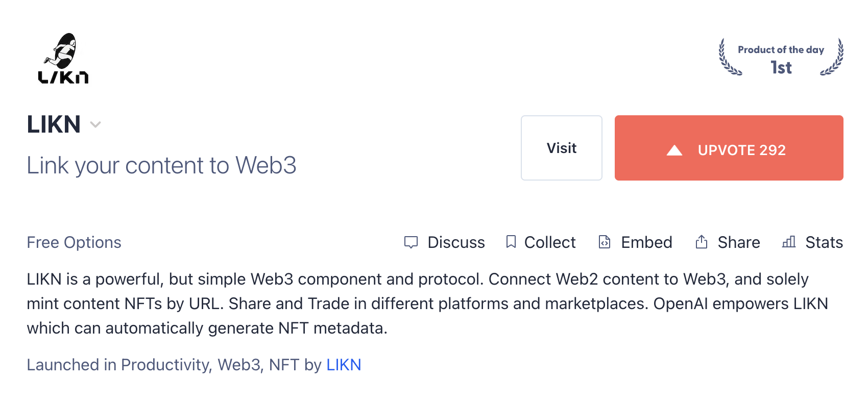Choose the Share text label
The image size is (868, 406).
click(739, 242)
